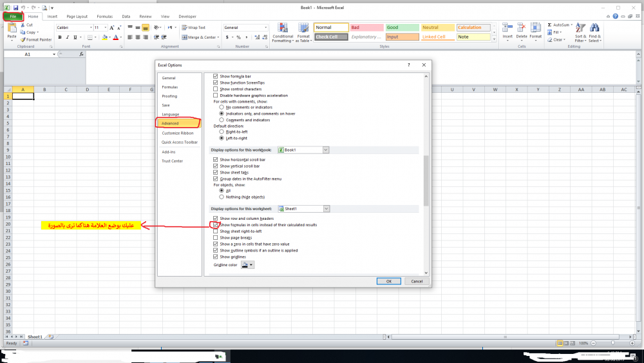Toggle Show function ScreenTips checkbox
Viewport: 644px width, 363px height.
coord(215,83)
